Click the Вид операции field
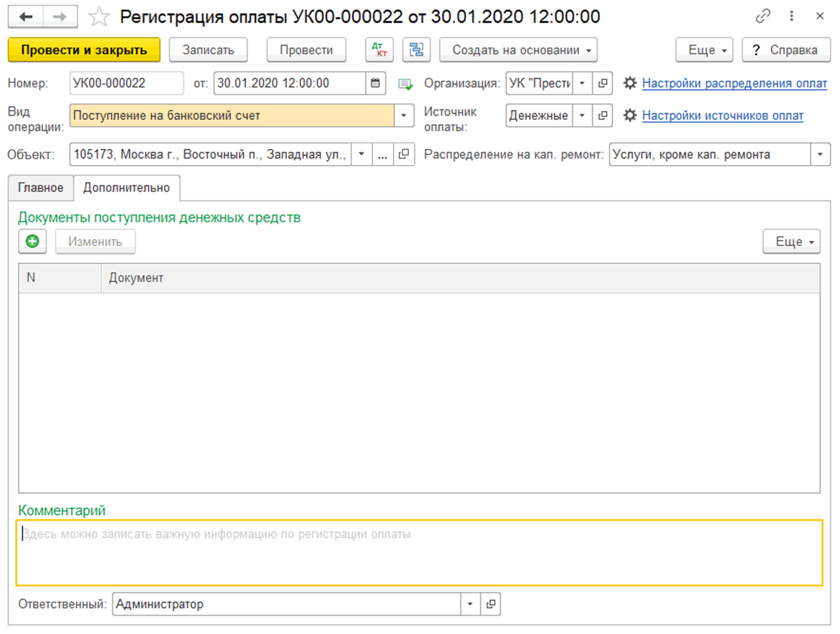Viewport: 840px width, 634px height. coord(232,116)
